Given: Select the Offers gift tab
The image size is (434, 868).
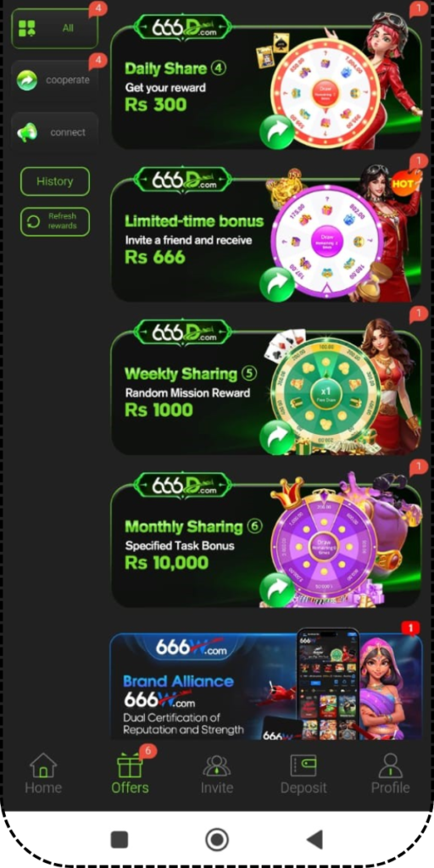Looking at the screenshot, I should click(130, 773).
